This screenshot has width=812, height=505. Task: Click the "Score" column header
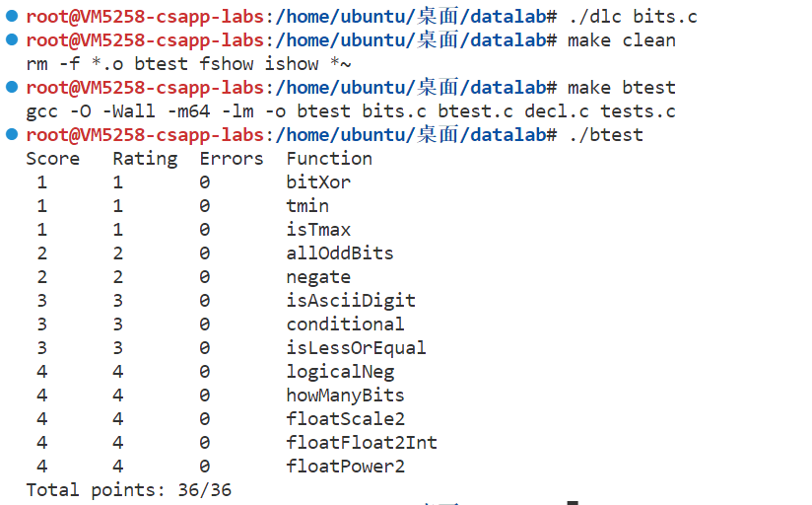coord(53,159)
